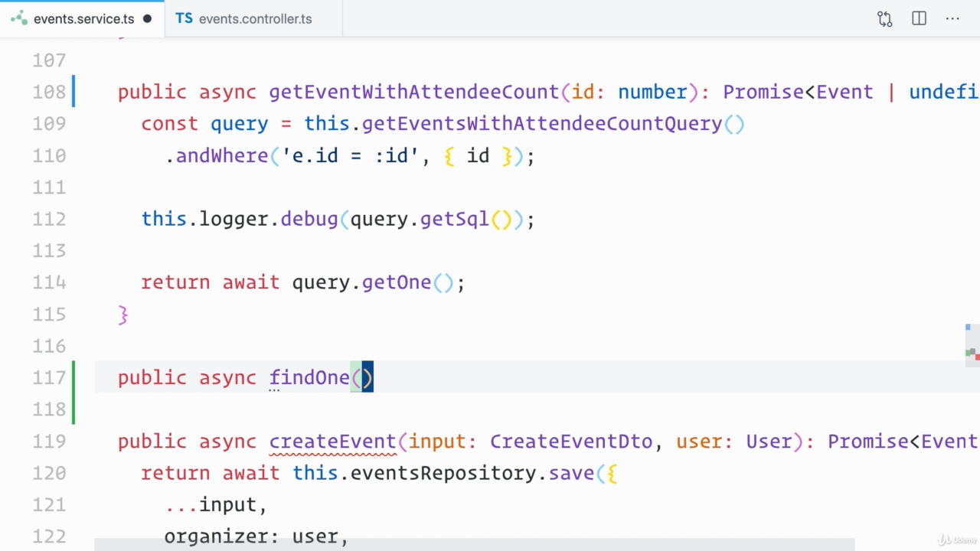This screenshot has width=980, height=551.
Task: Click the blue modified gutter bar at line 108
Action: [x=73, y=91]
